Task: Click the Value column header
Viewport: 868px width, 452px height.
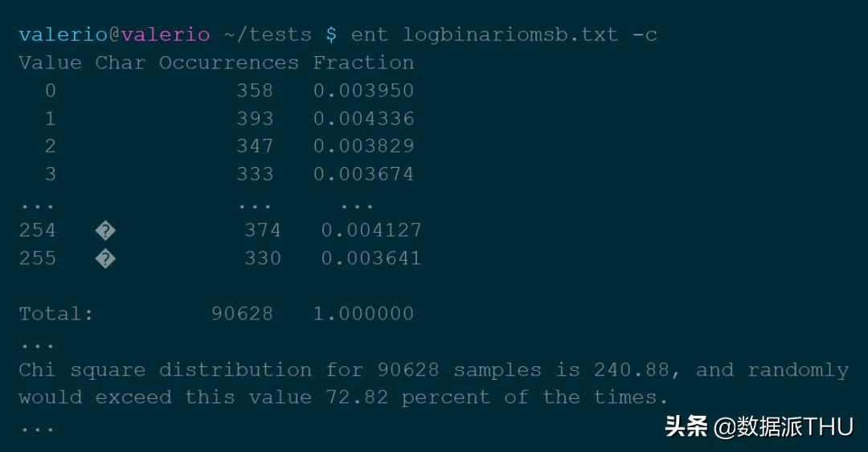Action: [50, 63]
